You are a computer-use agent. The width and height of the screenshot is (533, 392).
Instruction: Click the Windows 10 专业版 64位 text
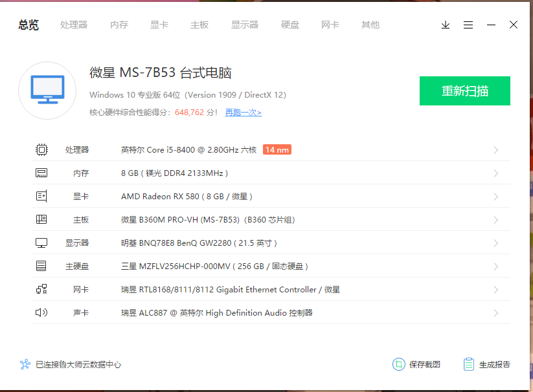click(135, 94)
